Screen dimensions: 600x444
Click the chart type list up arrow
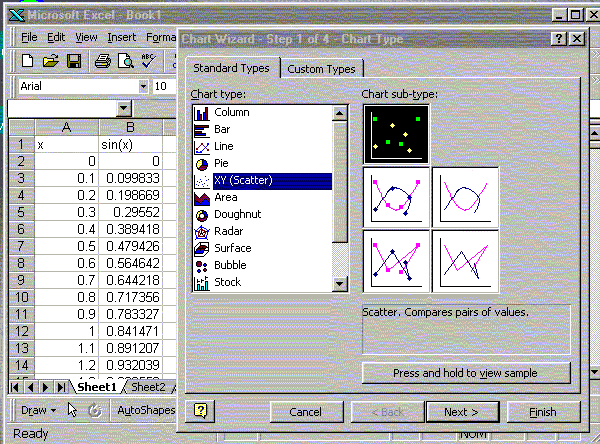click(x=340, y=113)
